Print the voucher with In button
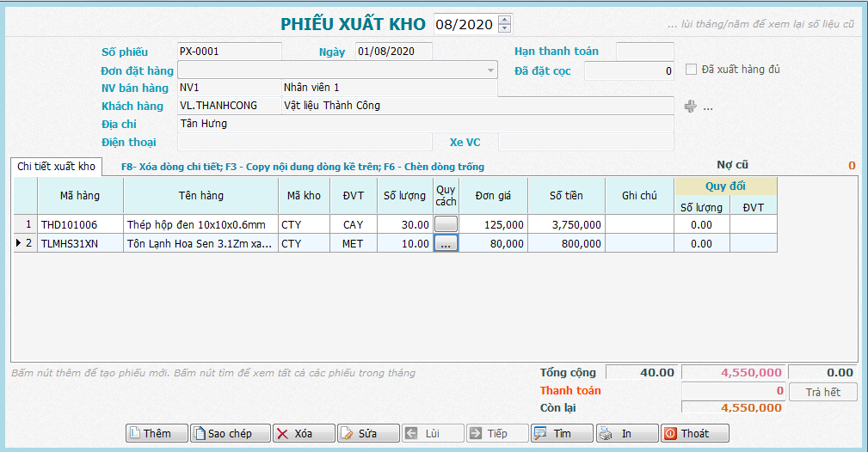 click(627, 433)
